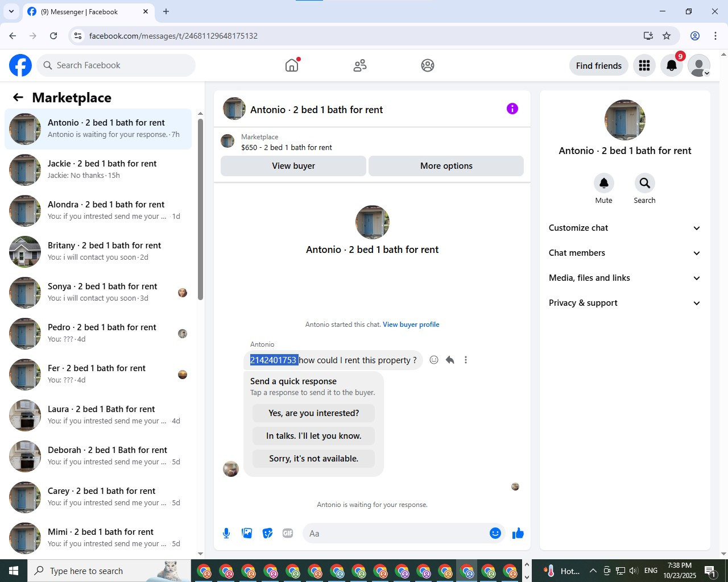Image resolution: width=728 pixels, height=582 pixels.
Task: Open the Chrome three-dot menu
Action: (715, 36)
